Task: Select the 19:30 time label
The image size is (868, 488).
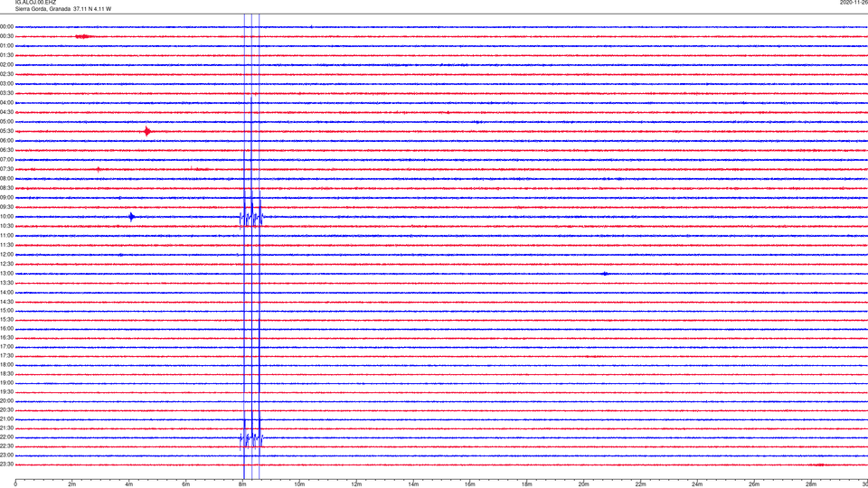Action: (x=6, y=392)
